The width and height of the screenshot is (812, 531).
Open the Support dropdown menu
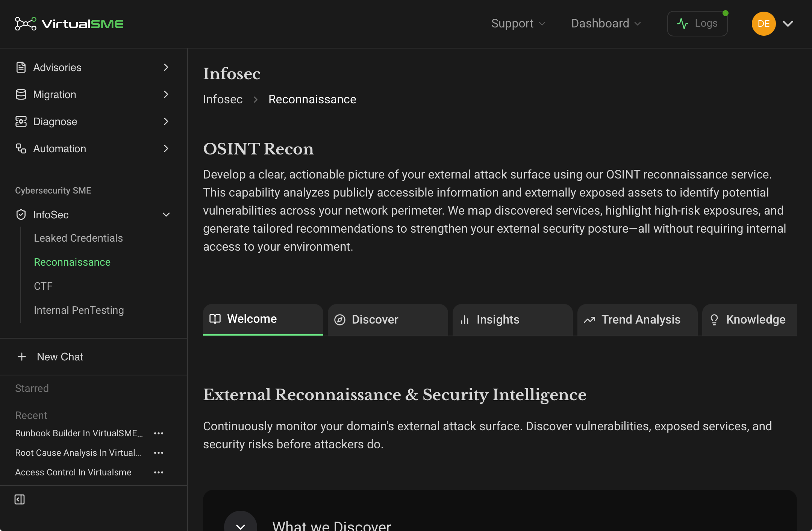click(x=518, y=24)
